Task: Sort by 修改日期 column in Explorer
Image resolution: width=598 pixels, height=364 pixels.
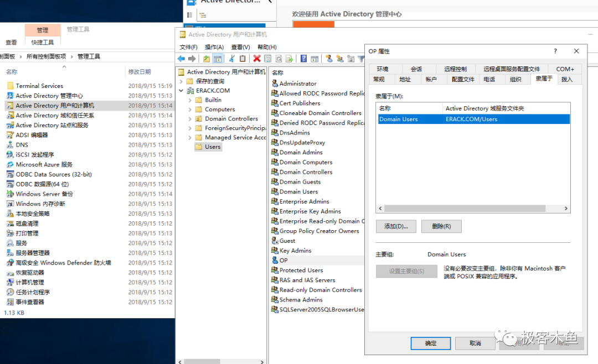Action: [140, 72]
